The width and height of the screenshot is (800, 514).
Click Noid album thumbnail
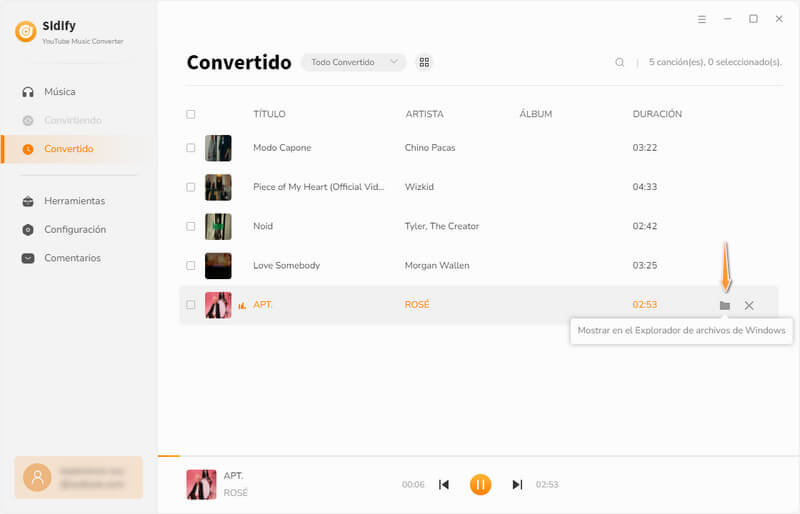coord(218,227)
